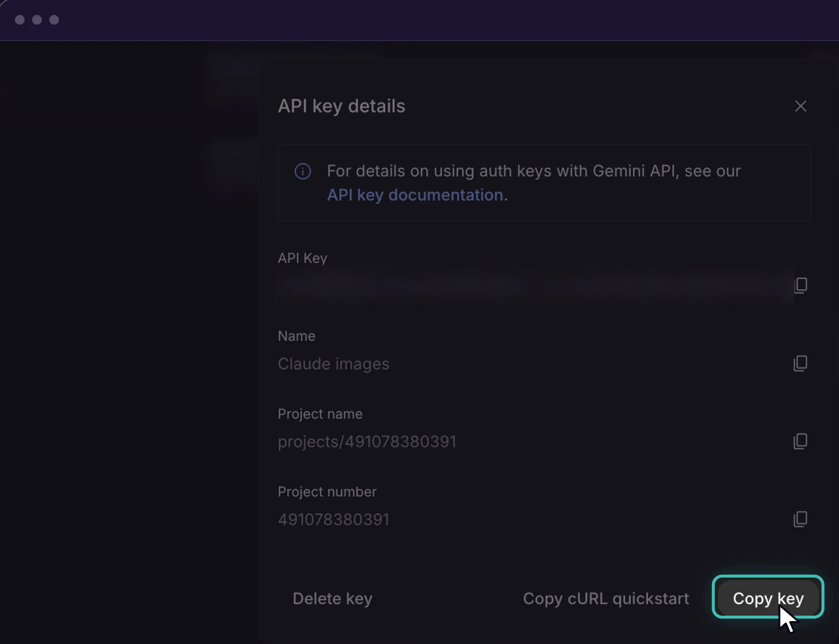The width and height of the screenshot is (839, 644).
Task: Open the API key documentation link
Action: click(415, 195)
